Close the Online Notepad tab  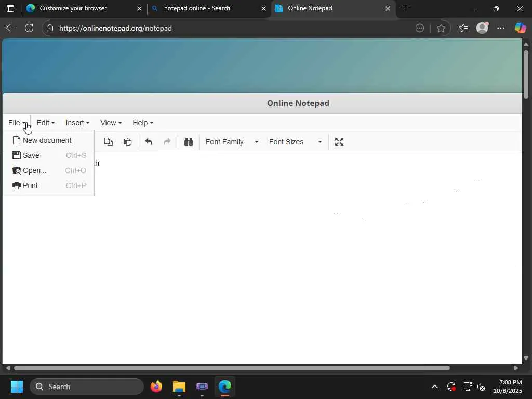[x=388, y=9]
